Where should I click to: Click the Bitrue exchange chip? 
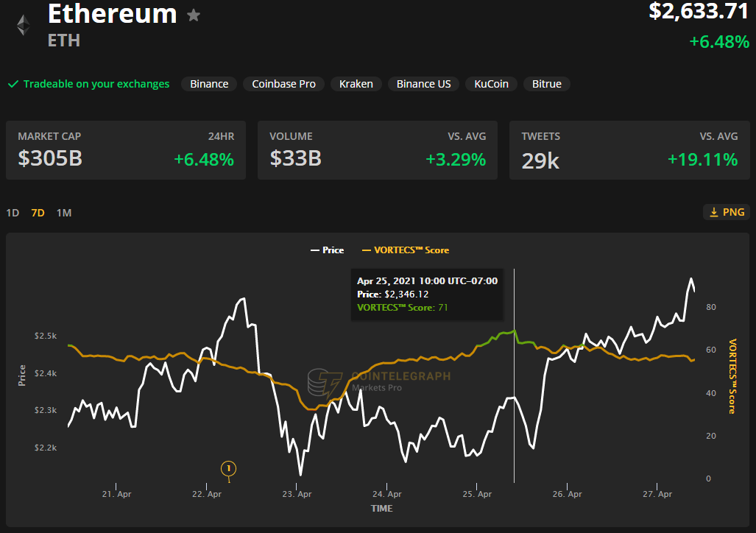(x=547, y=84)
